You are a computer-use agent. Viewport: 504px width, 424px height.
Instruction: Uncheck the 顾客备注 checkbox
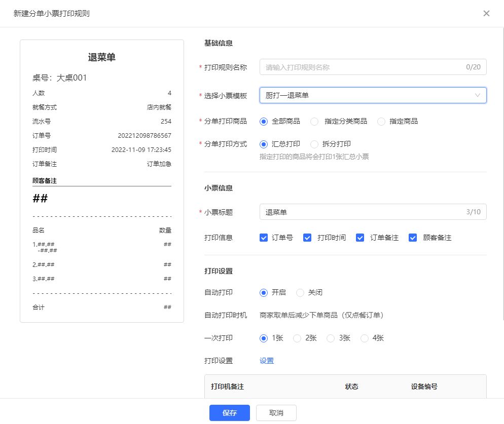coord(413,238)
